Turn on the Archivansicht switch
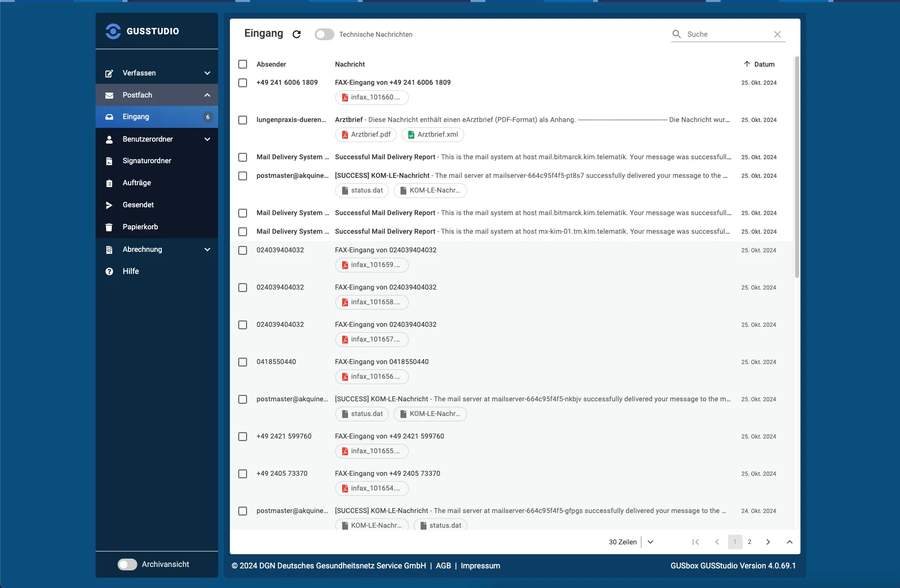Viewport: 900px width, 588px height. point(127,564)
